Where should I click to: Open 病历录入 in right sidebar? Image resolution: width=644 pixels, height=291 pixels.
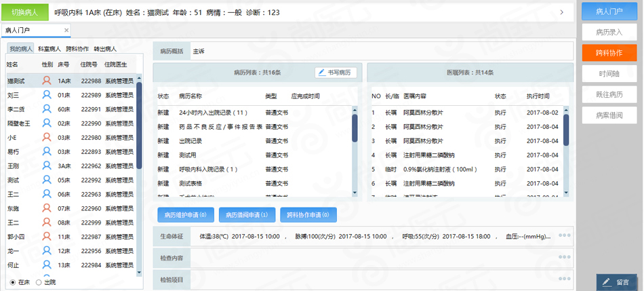[x=609, y=32]
